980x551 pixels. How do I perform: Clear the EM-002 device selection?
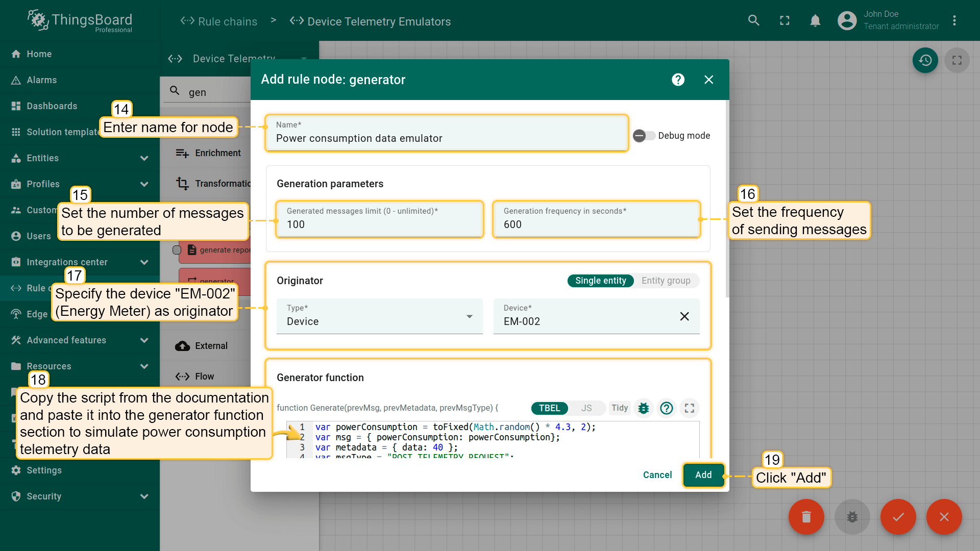[684, 316]
